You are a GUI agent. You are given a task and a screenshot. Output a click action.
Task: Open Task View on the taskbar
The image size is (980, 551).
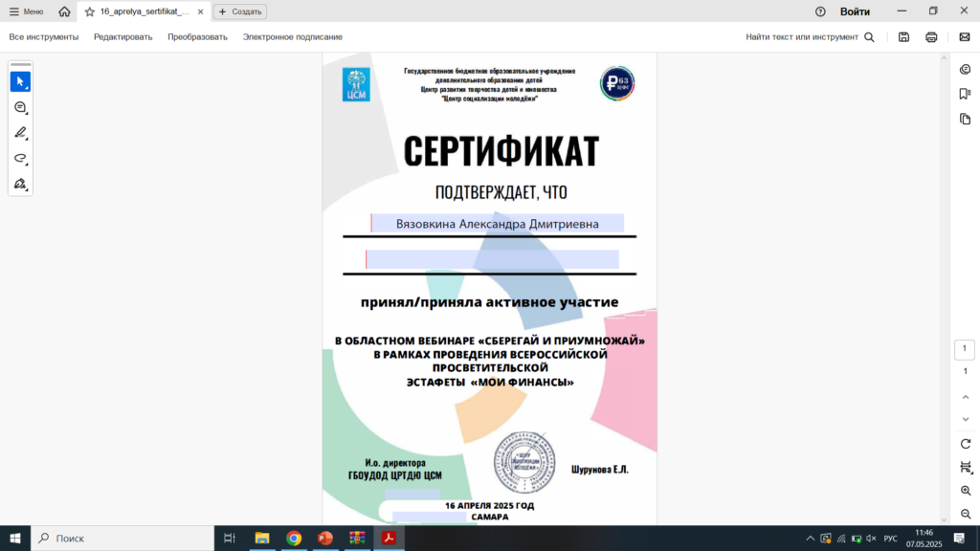[230, 538]
